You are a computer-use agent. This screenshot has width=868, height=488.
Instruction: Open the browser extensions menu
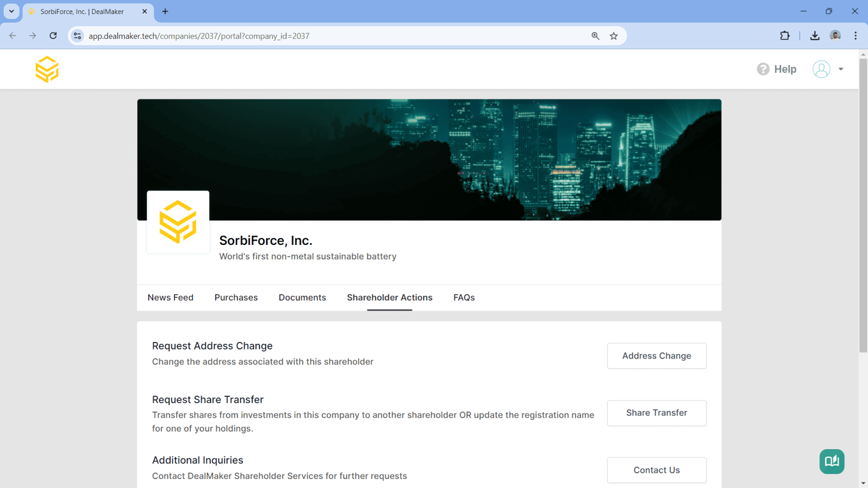coord(785,36)
